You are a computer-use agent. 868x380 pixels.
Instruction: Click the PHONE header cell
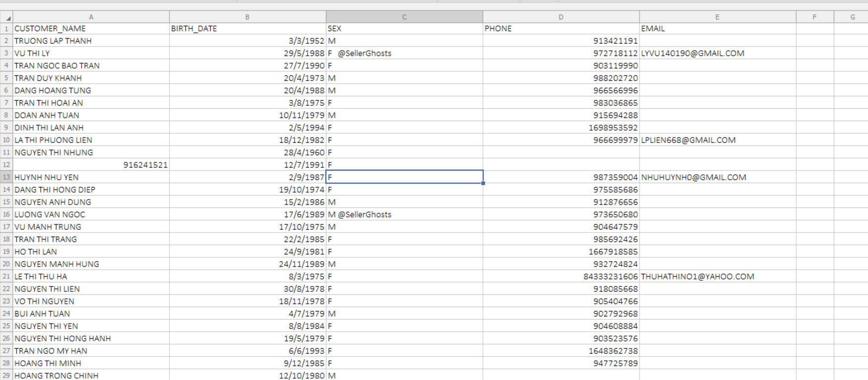click(560, 29)
